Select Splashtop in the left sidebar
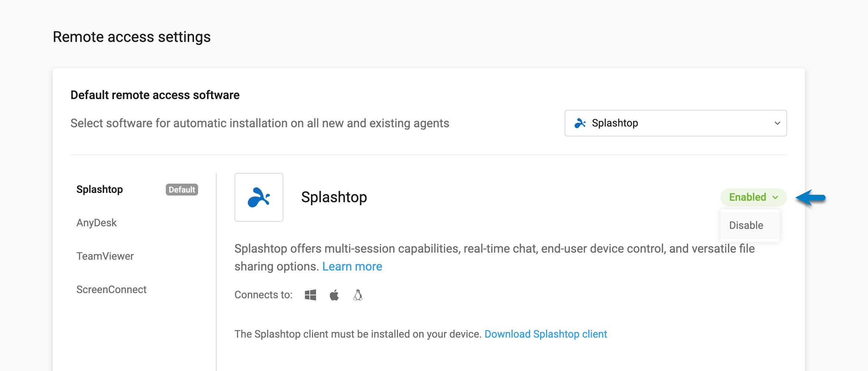The width and height of the screenshot is (868, 371). pos(99,189)
